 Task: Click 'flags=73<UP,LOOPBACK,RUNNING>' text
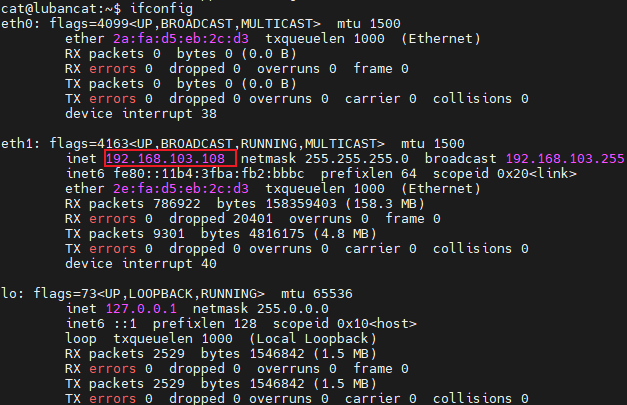click(x=149, y=294)
